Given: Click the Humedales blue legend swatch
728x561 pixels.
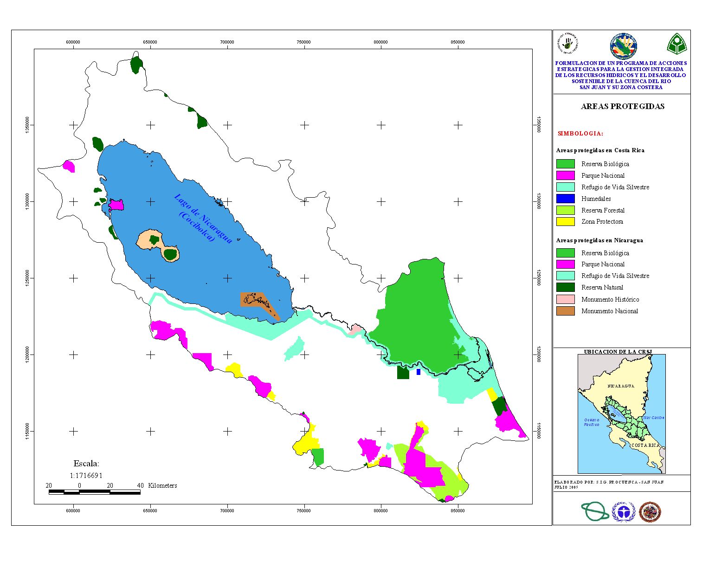Looking at the screenshot, I should pos(565,199).
